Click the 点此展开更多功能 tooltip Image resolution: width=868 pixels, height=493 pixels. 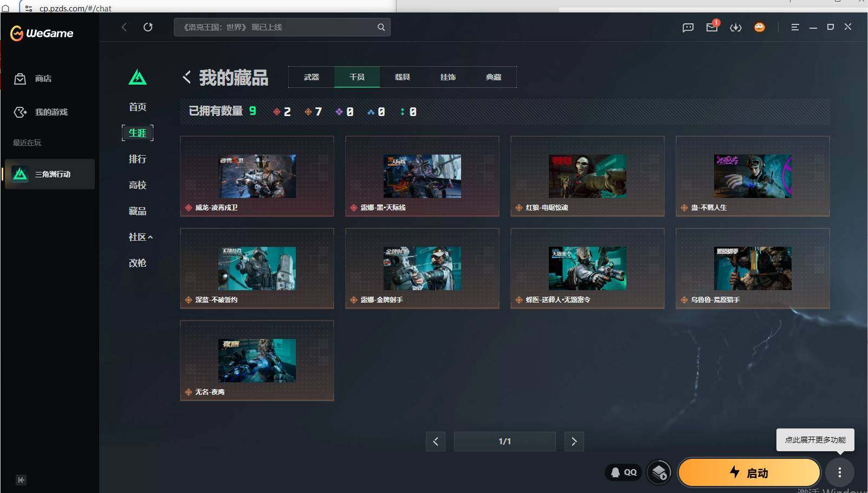815,440
